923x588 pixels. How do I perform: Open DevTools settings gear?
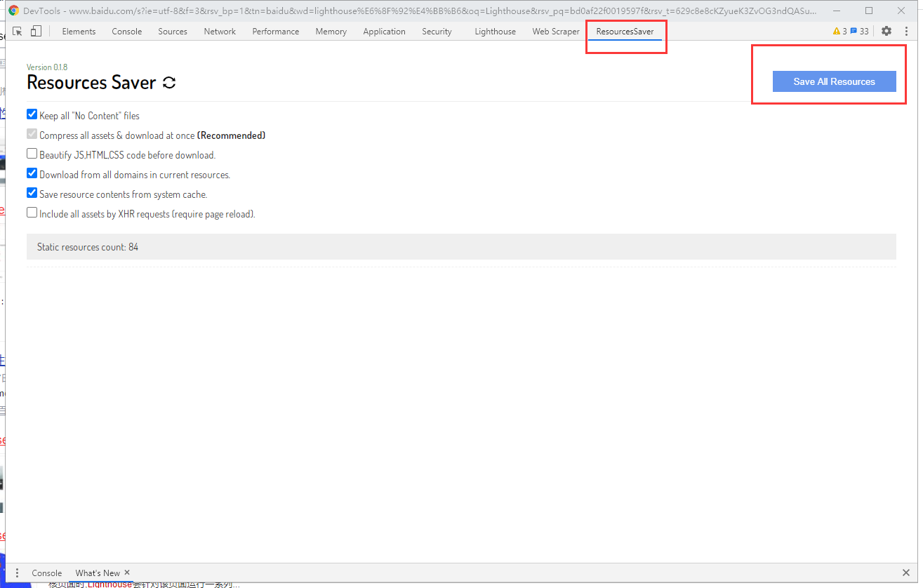(887, 32)
